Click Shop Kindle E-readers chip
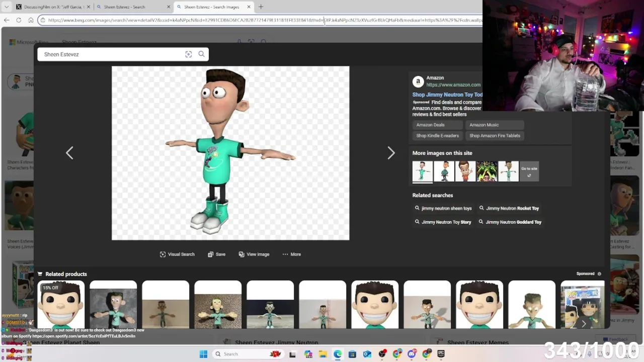Viewport: 644px width, 362px height. (x=437, y=136)
